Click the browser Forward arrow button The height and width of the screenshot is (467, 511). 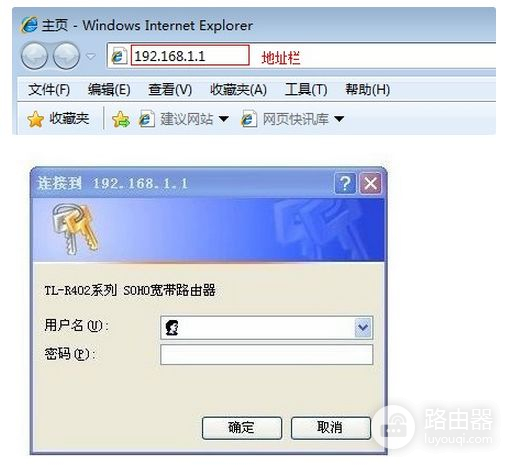click(66, 56)
